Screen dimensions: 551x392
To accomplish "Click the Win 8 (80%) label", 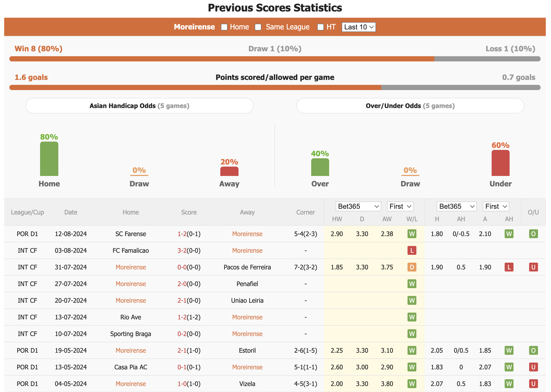I will (39, 49).
